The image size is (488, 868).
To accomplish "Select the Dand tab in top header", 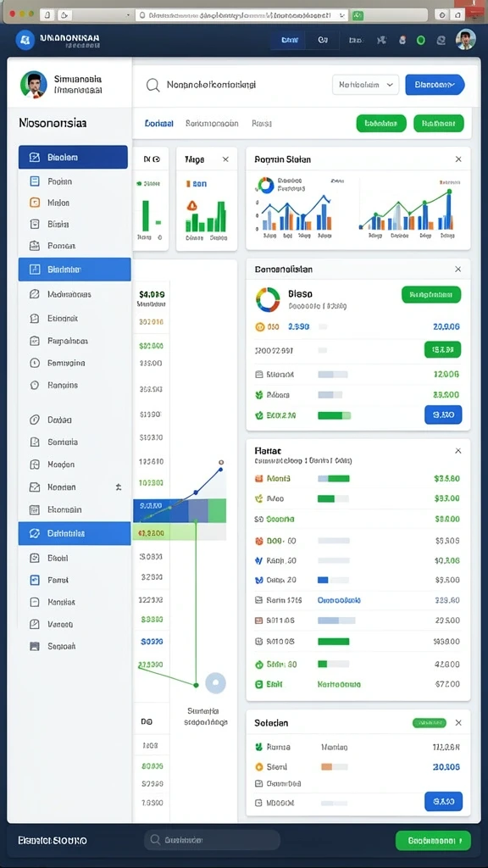I will click(290, 40).
